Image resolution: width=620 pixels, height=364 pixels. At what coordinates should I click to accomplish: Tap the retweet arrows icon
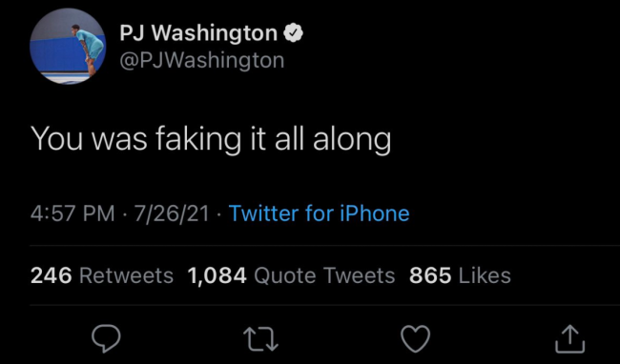point(261,339)
